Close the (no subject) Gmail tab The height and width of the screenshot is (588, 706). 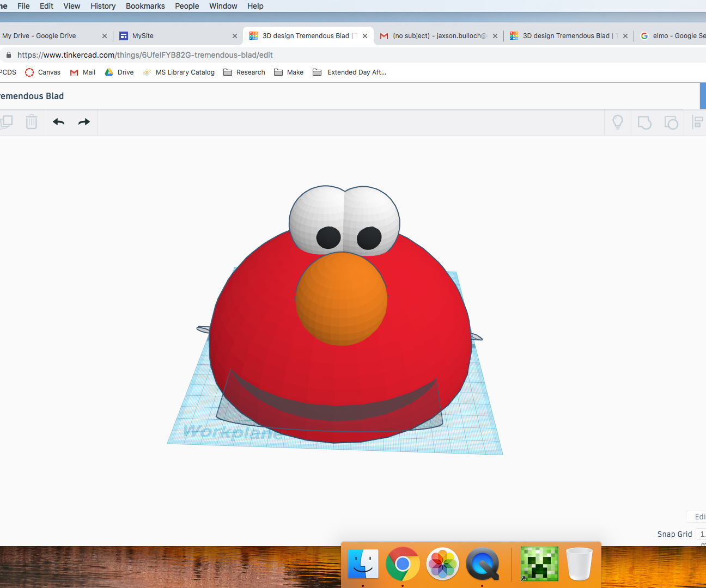[495, 36]
